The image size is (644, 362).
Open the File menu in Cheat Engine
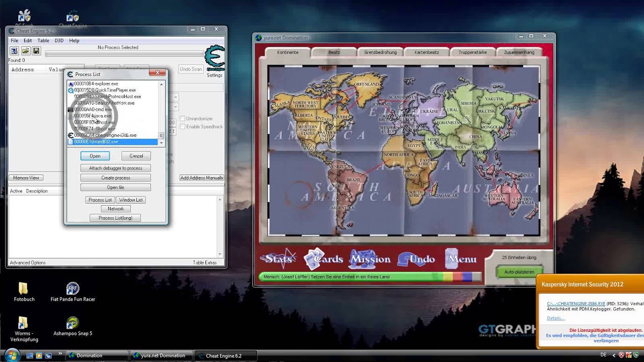click(15, 40)
